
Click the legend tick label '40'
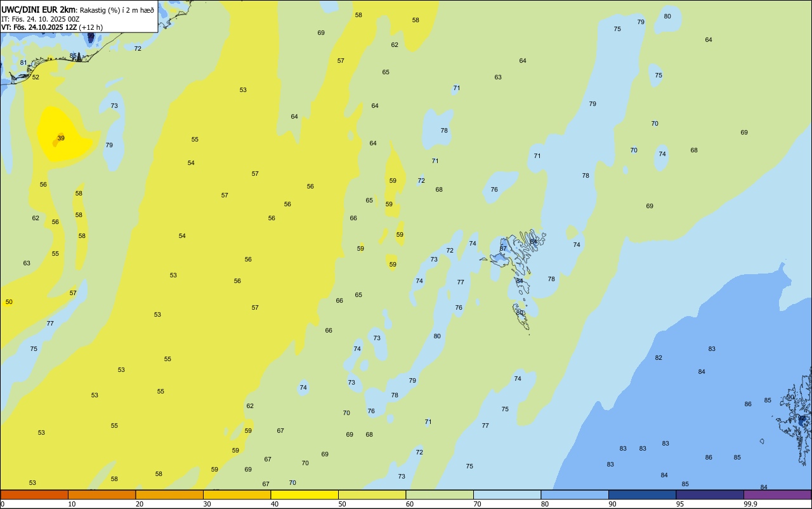pos(275,504)
